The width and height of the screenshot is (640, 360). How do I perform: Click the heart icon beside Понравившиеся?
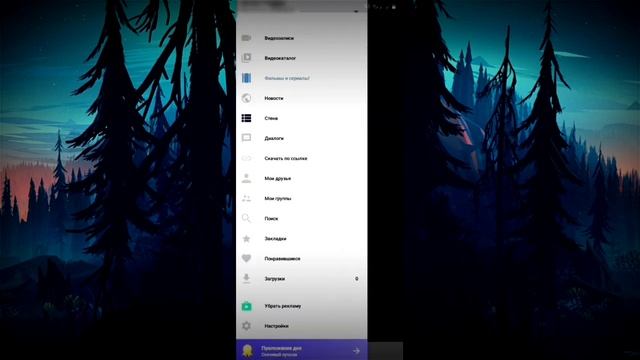click(246, 258)
